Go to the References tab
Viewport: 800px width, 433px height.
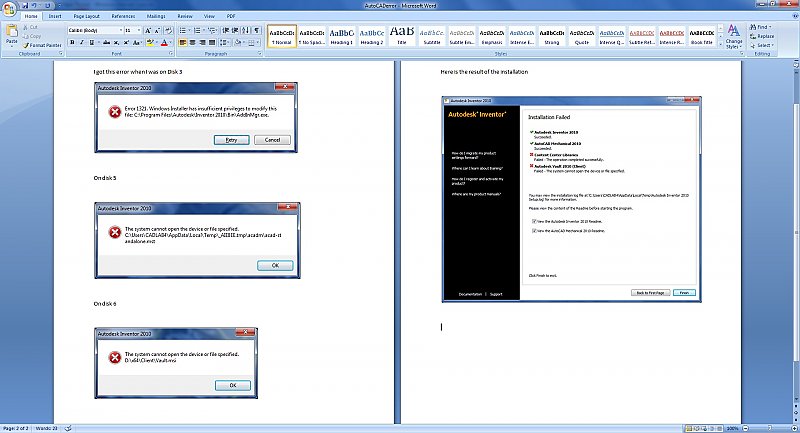[123, 16]
